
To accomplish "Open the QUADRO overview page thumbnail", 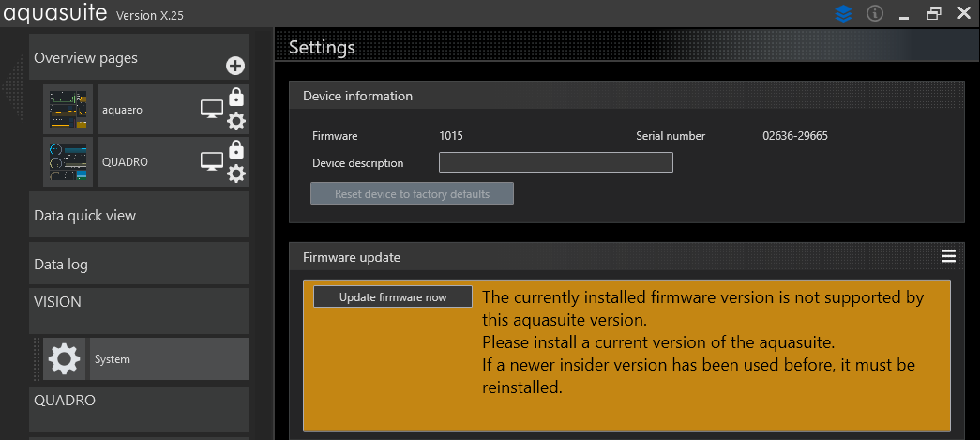I will tap(69, 161).
